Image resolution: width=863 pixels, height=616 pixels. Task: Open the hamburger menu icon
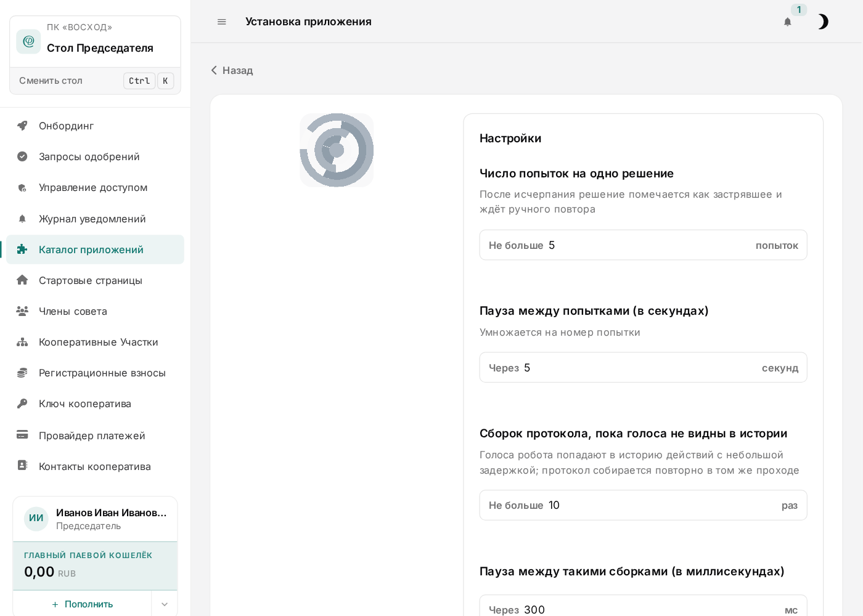[222, 22]
